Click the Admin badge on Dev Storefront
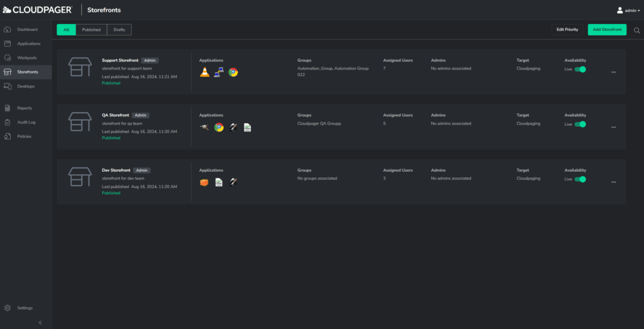Screen dimensions: 644x329 pos(142,170)
